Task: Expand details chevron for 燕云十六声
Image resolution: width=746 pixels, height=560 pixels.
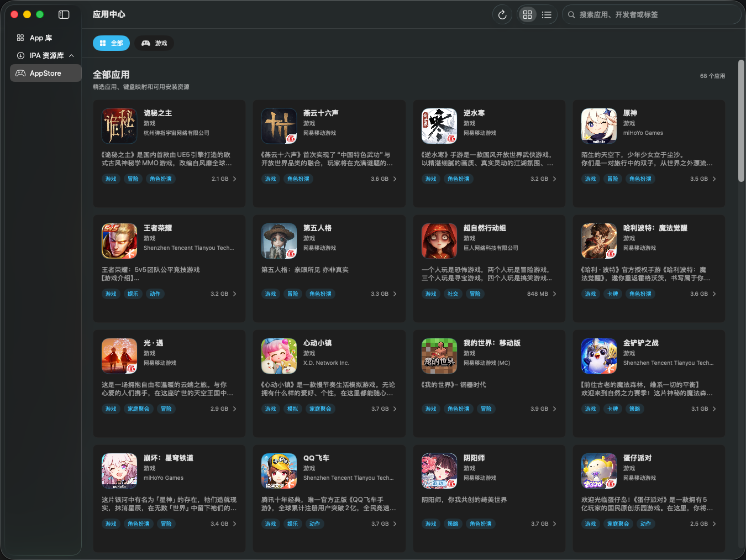Action: tap(395, 179)
